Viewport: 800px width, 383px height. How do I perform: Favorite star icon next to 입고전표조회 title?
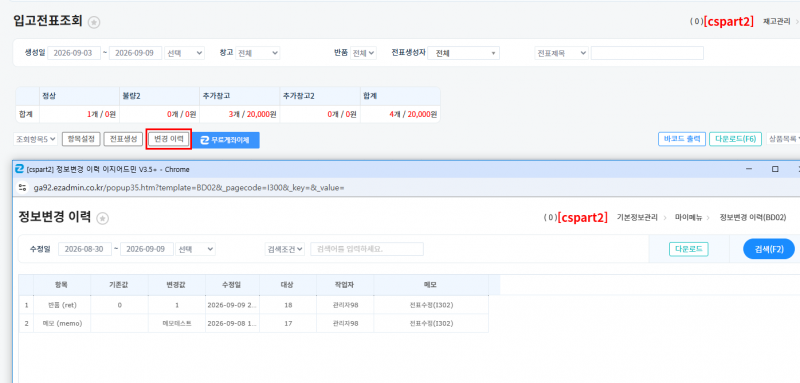tap(94, 22)
